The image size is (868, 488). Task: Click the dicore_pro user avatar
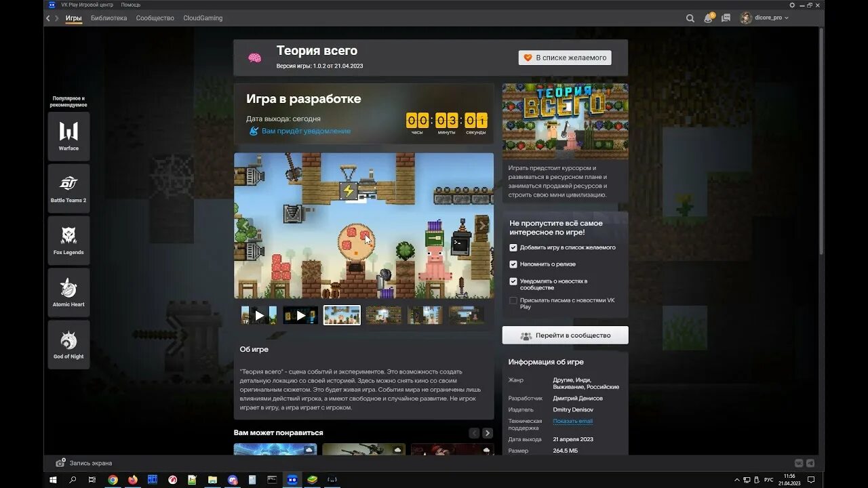click(746, 18)
